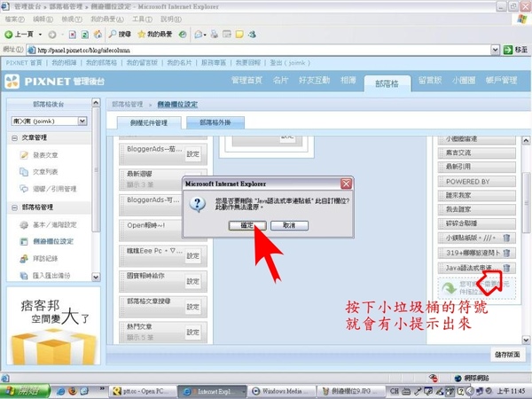Switch to ptt.cc - Open PC taskbar window
The width and height of the screenshot is (532, 399).
[143, 391]
